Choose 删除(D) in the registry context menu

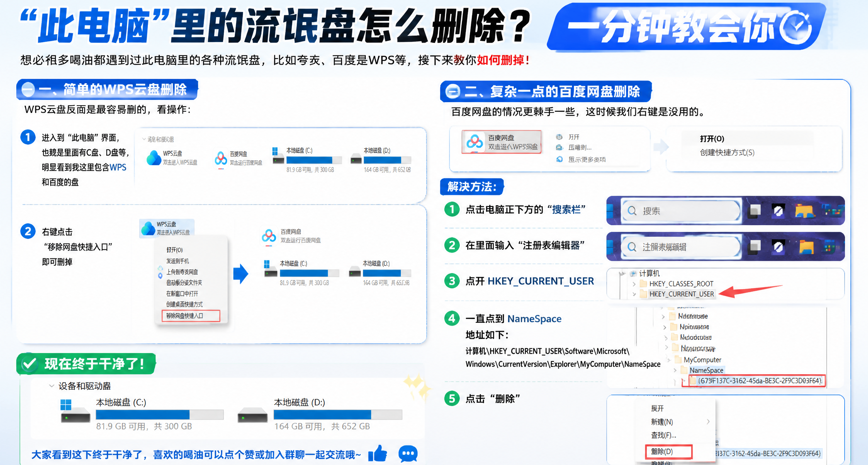[668, 451]
